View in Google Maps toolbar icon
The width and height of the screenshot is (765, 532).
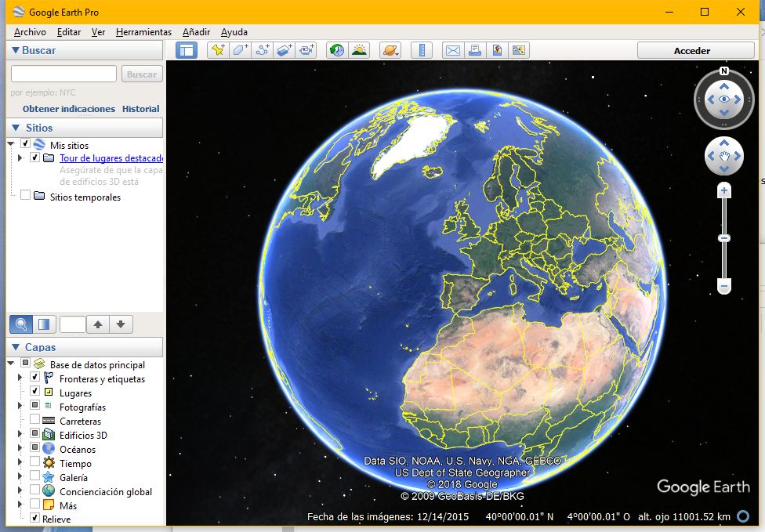519,50
